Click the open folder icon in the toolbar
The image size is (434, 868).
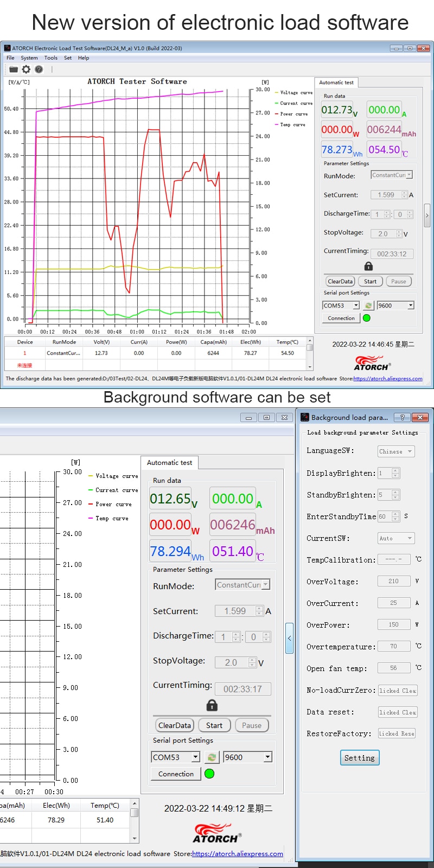tap(14, 69)
